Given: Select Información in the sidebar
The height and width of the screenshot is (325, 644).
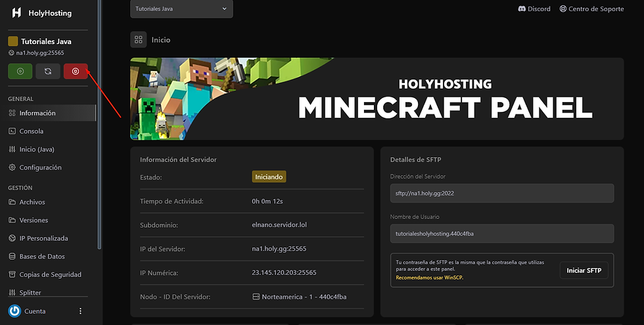Looking at the screenshot, I should pos(48,113).
